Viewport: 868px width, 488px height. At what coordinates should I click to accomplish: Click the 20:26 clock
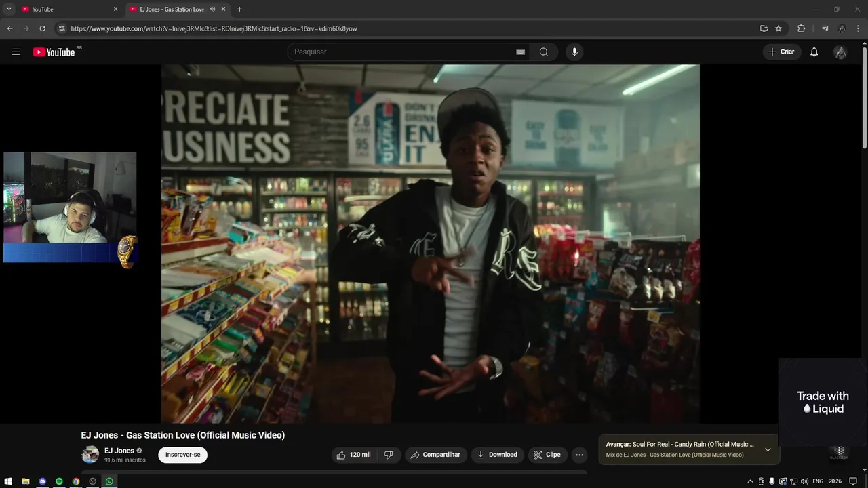[x=835, y=481]
